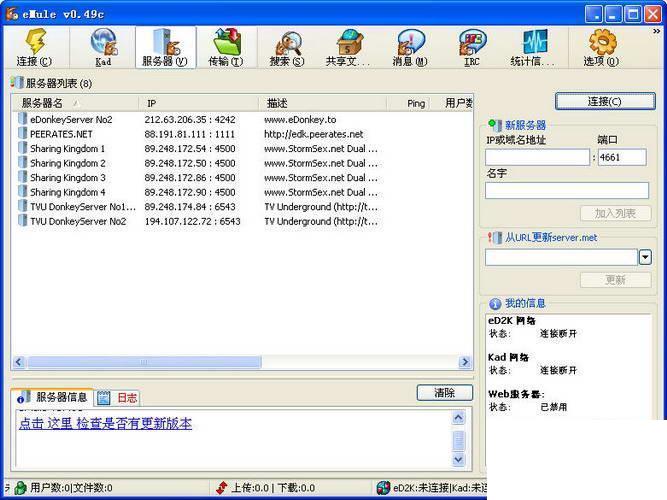Viewport: 667px width, 500px height.
Task: Click the Sharing Kingdom 3 server icon
Action: (23, 177)
